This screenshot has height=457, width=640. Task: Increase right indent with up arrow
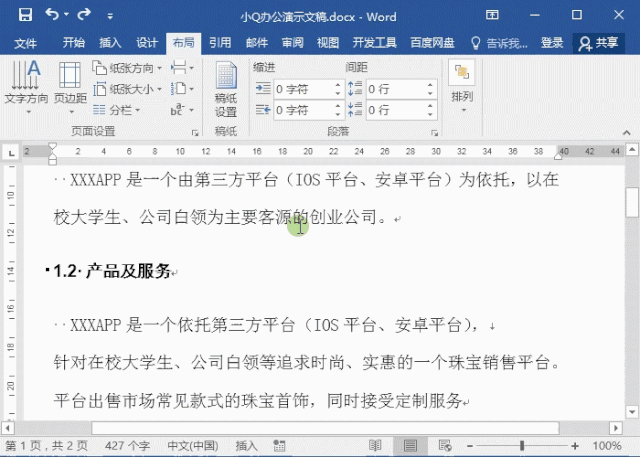[x=338, y=106]
